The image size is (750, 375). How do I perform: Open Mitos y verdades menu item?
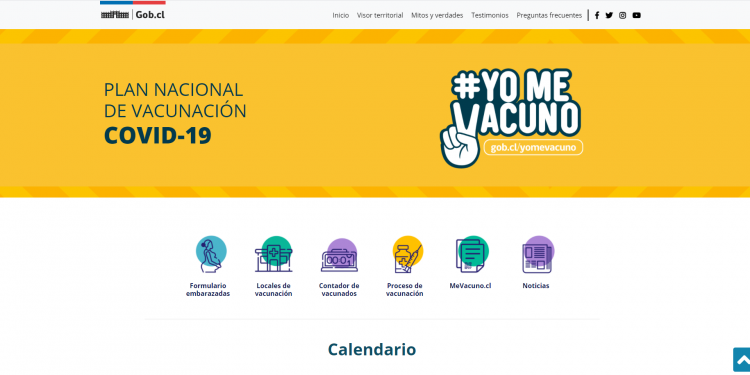[x=437, y=15]
